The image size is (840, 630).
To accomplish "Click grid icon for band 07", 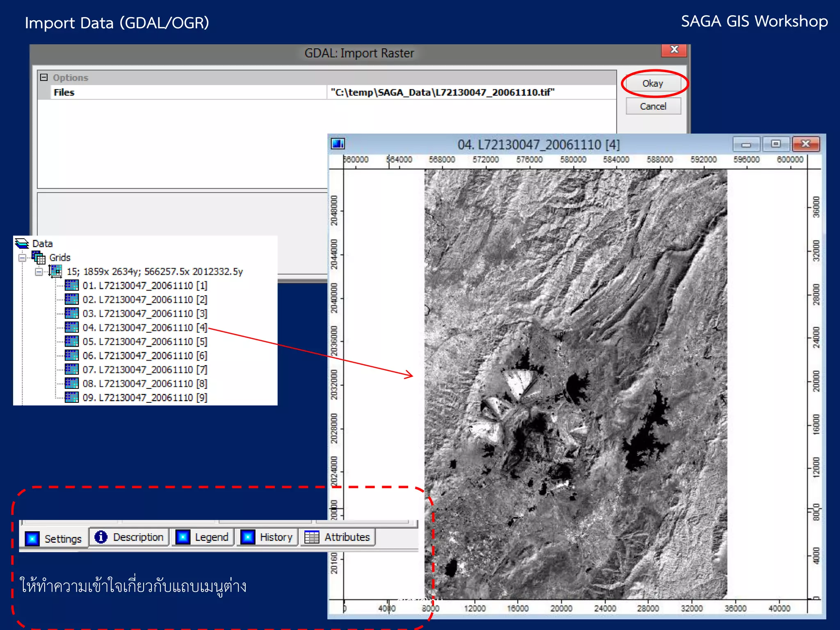I will tap(72, 369).
